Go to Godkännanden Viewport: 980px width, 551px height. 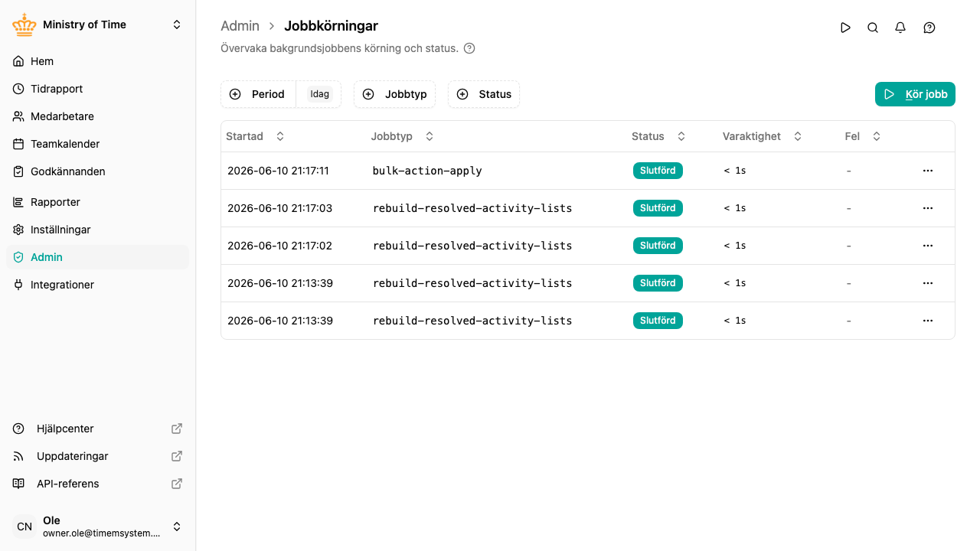pyautogui.click(x=97, y=171)
